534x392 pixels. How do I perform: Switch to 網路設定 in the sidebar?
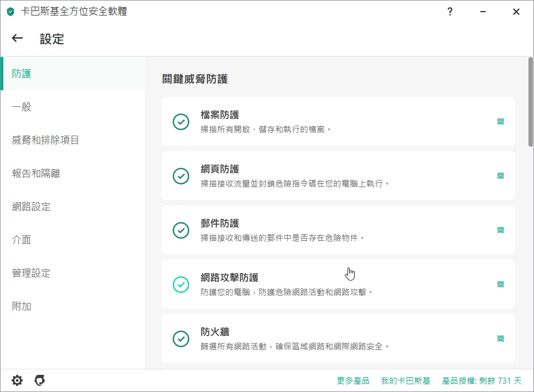click(32, 207)
